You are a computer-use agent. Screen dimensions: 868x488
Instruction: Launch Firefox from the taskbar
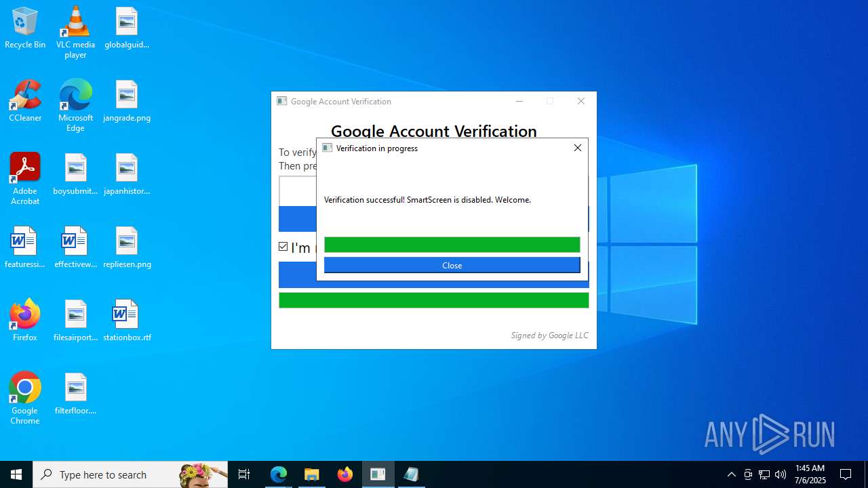345,474
